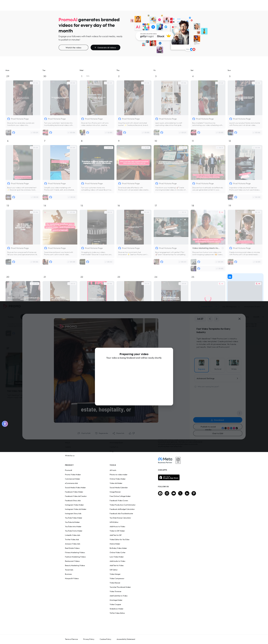Image resolution: width=268 pixels, height=644 pixels.
Task: Click the PROMO logo in the dimmed header
Action: tap(12, 306)
